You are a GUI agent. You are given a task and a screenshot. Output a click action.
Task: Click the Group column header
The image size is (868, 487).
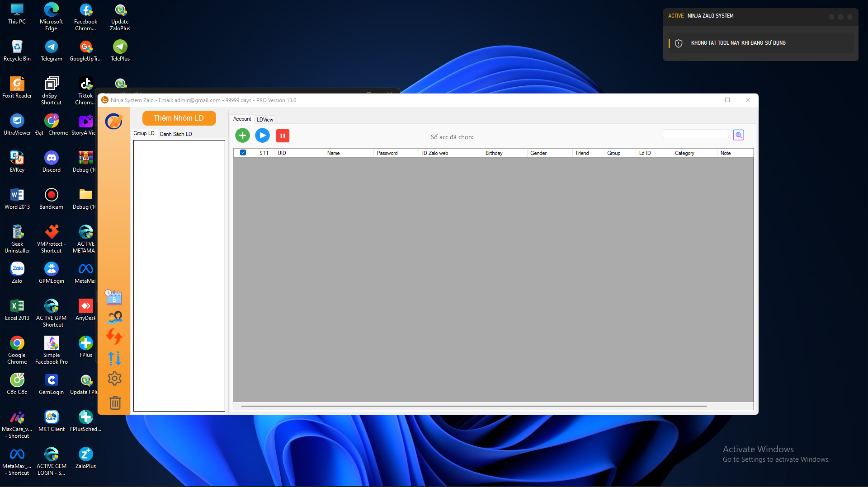[x=620, y=153]
